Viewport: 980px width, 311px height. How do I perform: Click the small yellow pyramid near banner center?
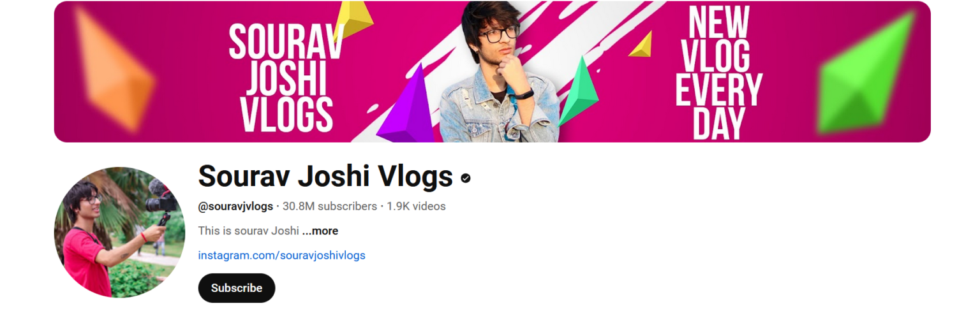click(x=642, y=45)
